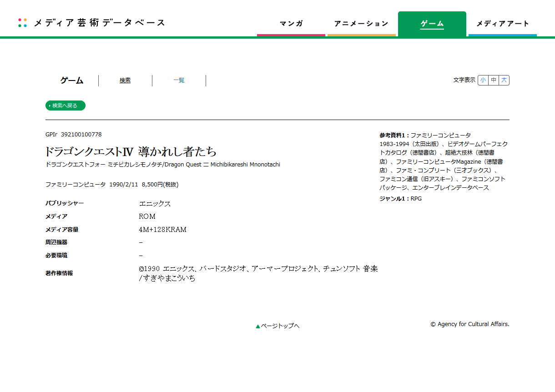Set text size to 中

click(x=494, y=80)
